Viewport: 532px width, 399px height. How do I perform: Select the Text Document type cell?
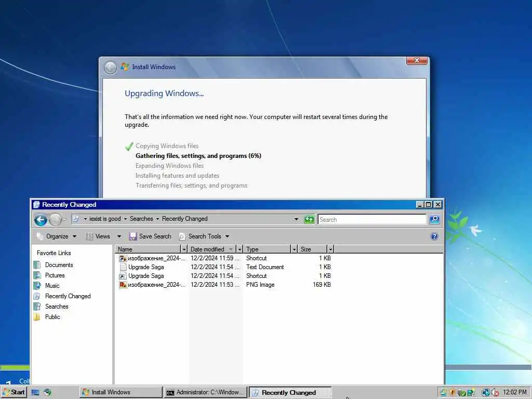[x=265, y=267]
